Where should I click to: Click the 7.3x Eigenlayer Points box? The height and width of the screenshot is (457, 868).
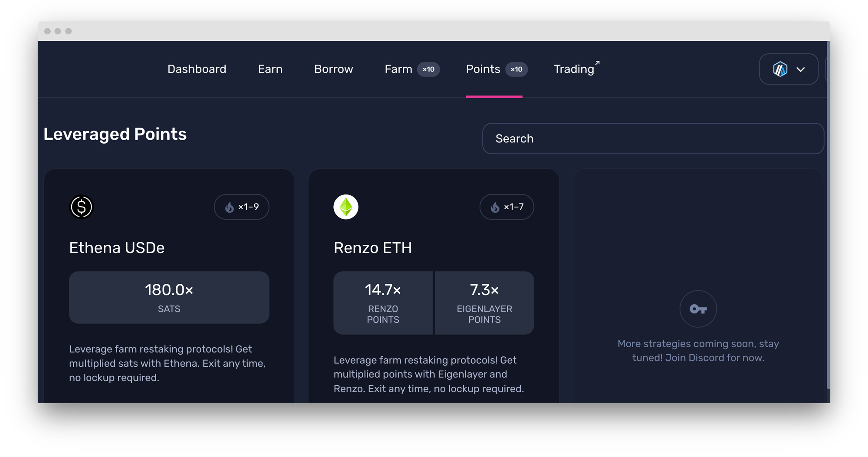tap(484, 303)
